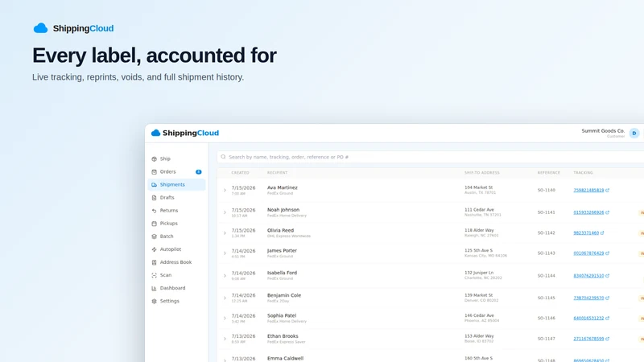Click the search magnifier icon
Screen dimensions: 644x362
click(224, 157)
